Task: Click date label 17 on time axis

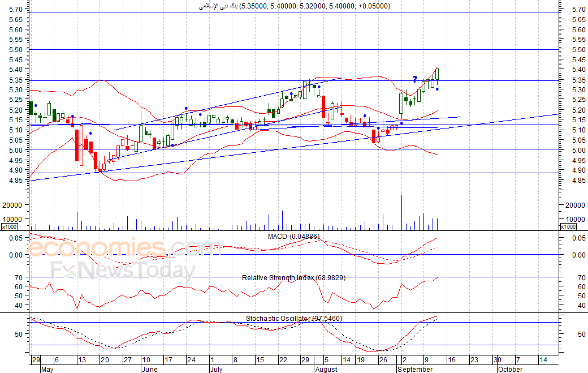Action: tap(168, 360)
